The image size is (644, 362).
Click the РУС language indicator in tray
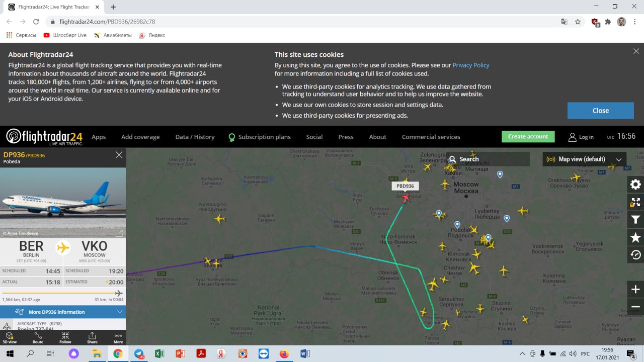coord(585,354)
